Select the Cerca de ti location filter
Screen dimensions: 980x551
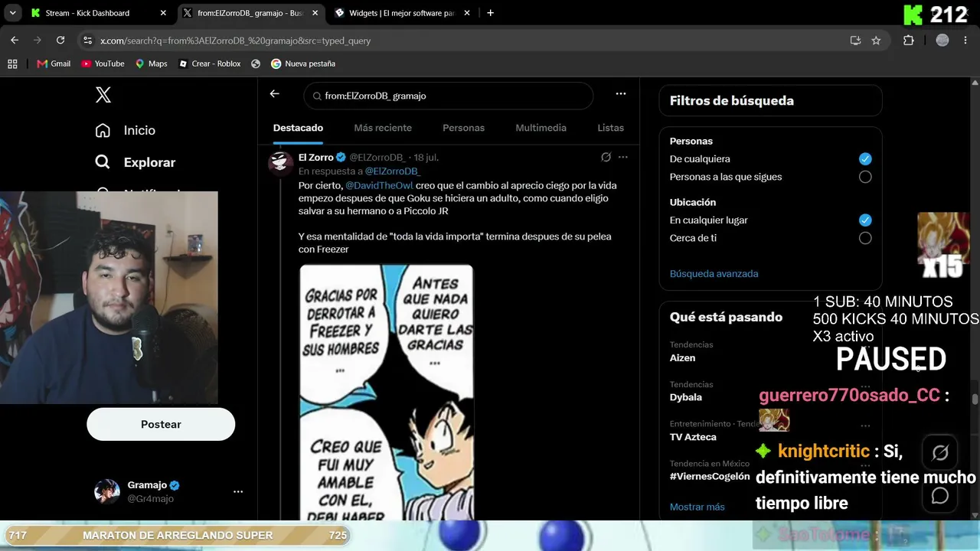click(865, 238)
